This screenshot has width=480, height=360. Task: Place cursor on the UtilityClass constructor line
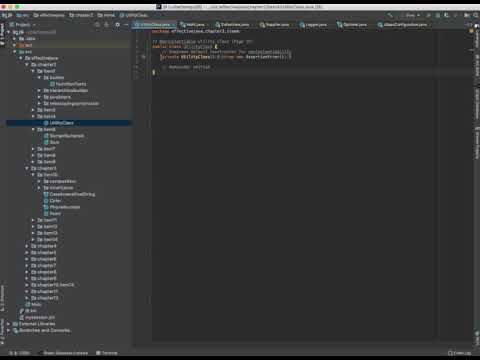pos(226,57)
